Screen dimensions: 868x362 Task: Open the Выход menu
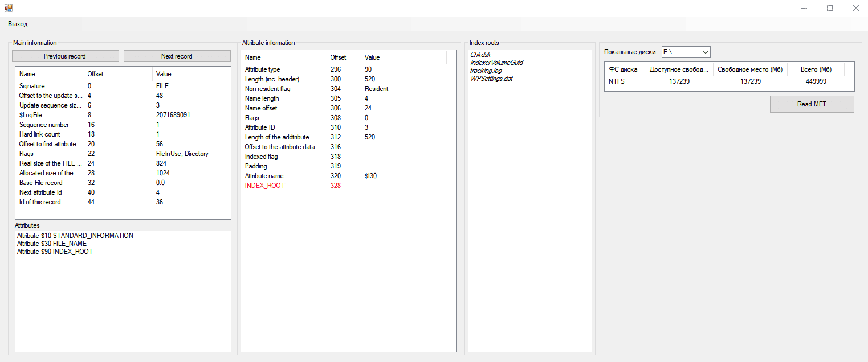[18, 24]
